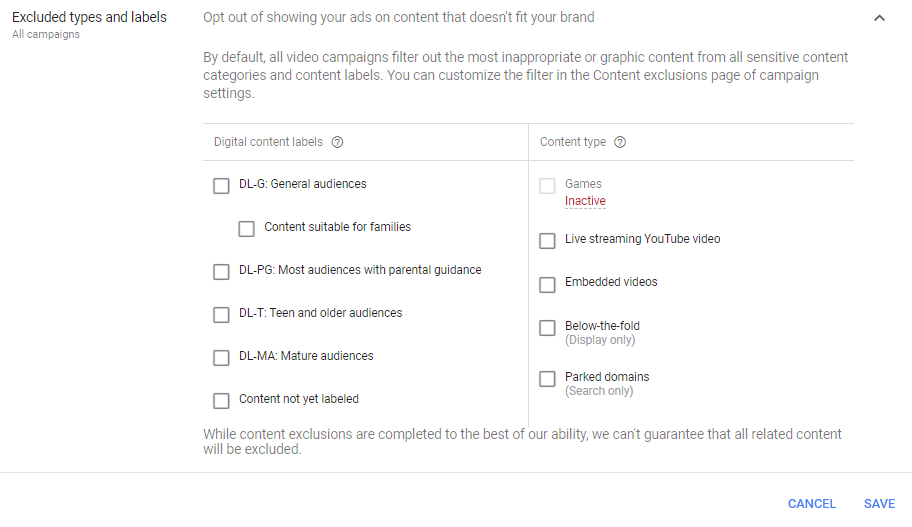This screenshot has width=912, height=527.
Task: Check DL-G: General audiences box
Action: click(x=221, y=186)
